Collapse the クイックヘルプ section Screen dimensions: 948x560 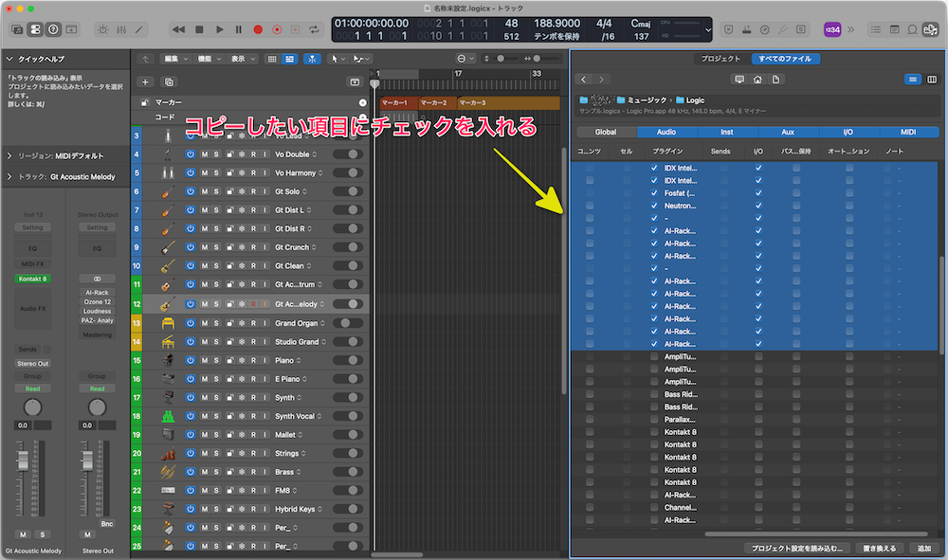click(x=9, y=59)
